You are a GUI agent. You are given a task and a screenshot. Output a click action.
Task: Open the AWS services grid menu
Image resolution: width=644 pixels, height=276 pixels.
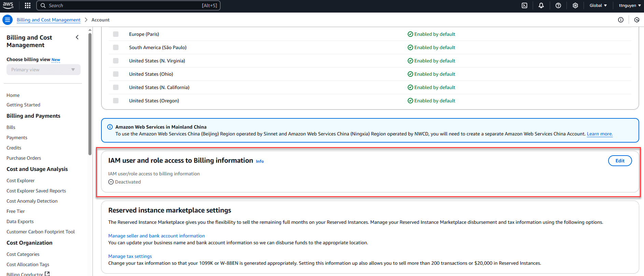click(28, 5)
